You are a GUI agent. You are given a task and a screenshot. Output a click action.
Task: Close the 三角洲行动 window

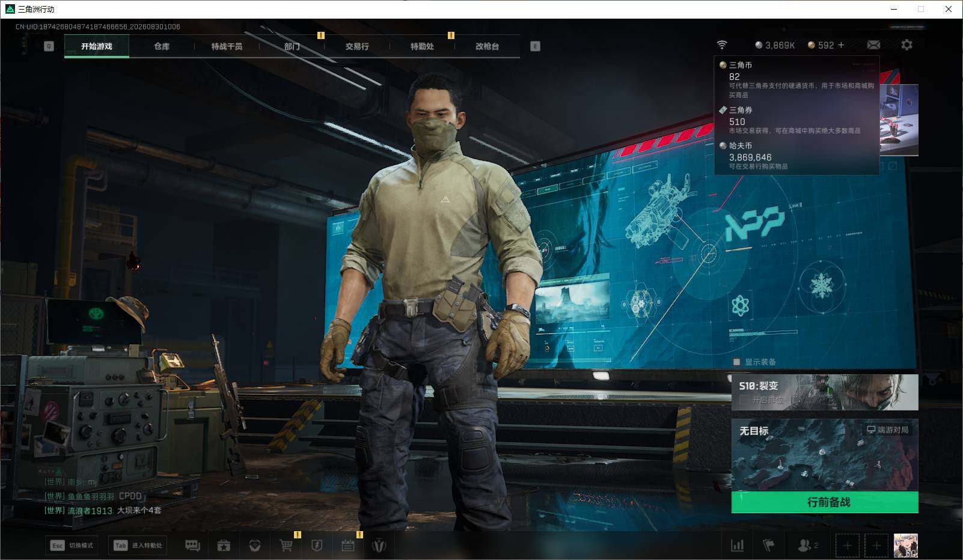pyautogui.click(x=949, y=9)
